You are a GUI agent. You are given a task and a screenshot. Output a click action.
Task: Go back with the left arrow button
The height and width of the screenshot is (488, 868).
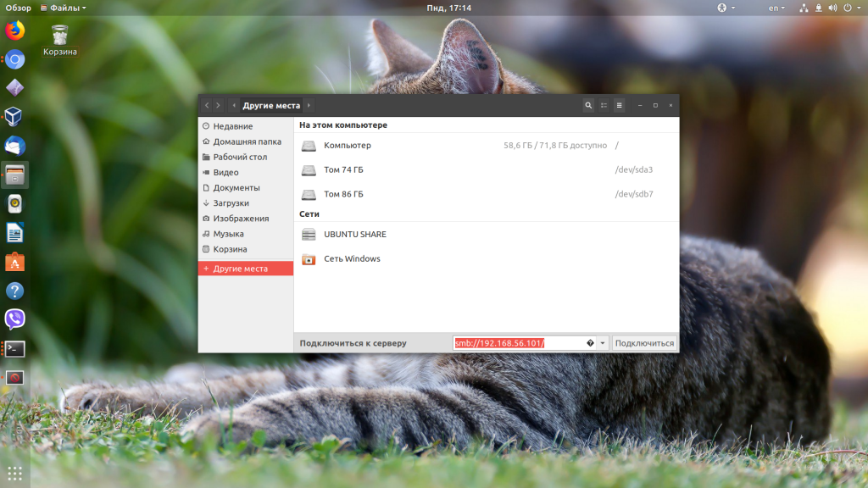[207, 105]
